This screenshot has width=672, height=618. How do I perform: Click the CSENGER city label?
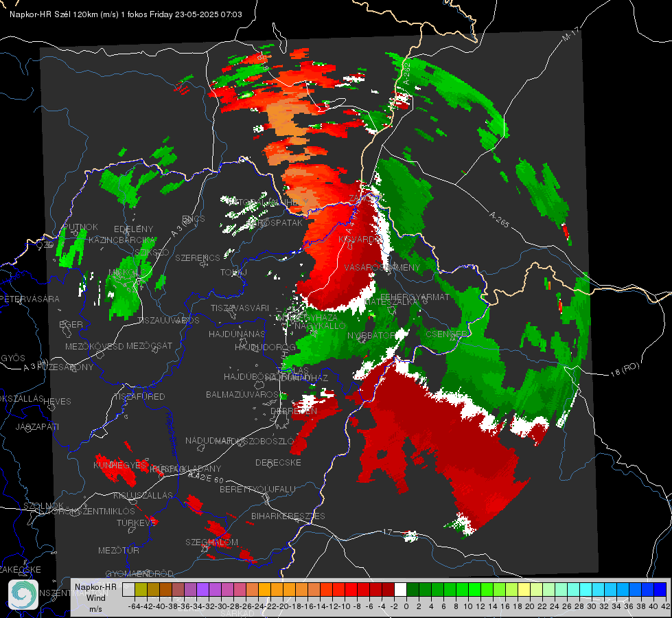tap(446, 334)
